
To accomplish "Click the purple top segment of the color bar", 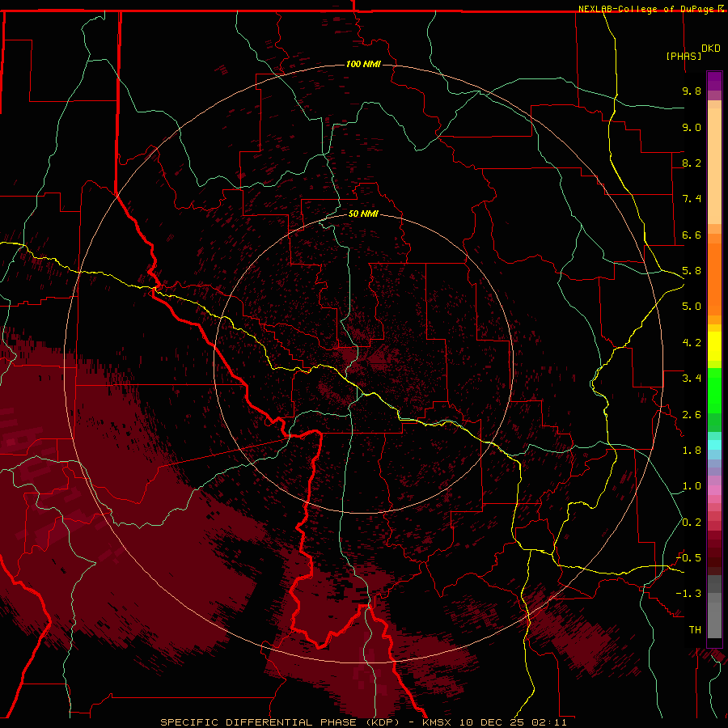I will point(714,81).
